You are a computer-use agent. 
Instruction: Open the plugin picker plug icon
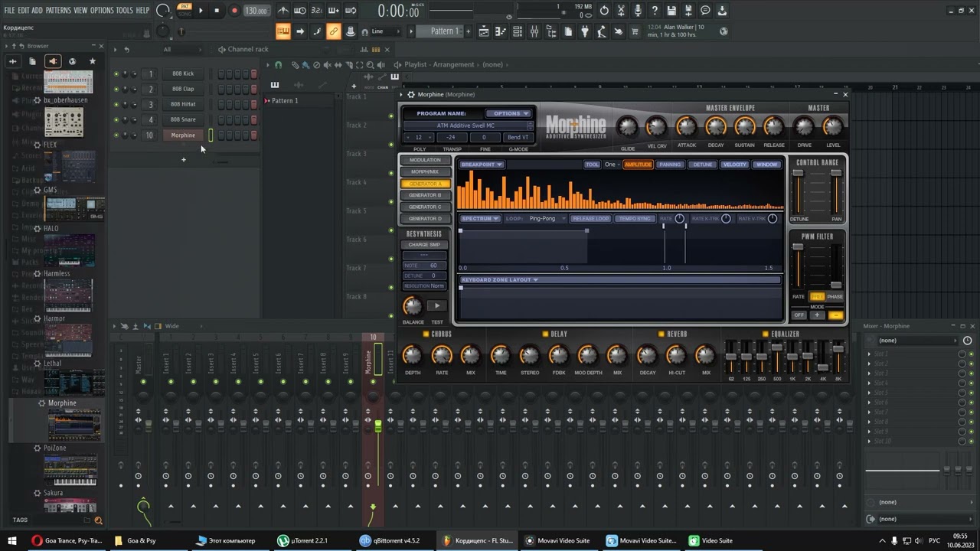point(585,31)
